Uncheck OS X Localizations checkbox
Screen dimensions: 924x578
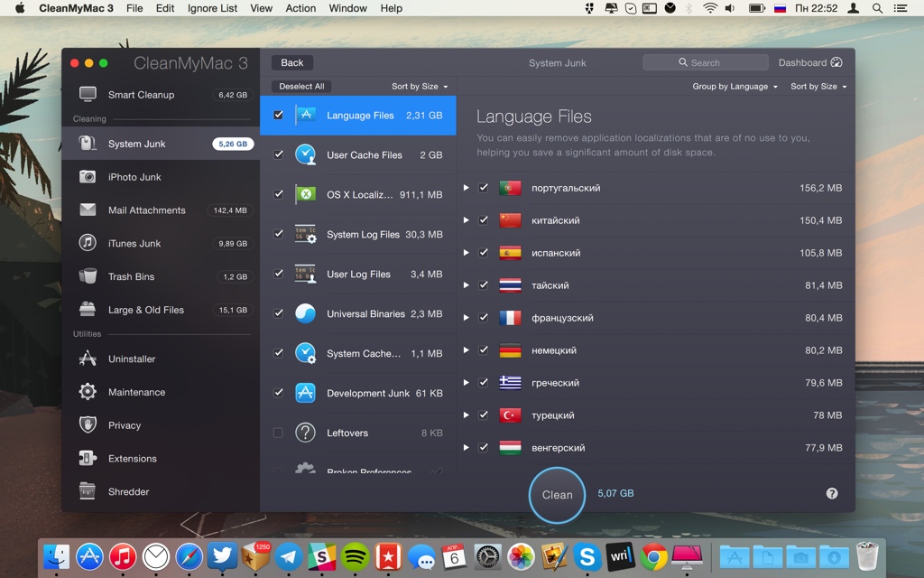(278, 194)
